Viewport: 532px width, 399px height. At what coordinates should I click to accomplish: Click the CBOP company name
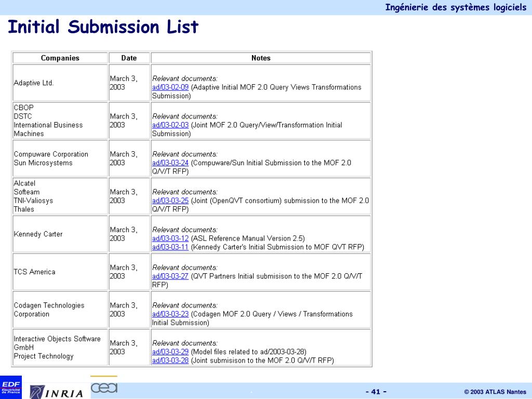[24, 108]
